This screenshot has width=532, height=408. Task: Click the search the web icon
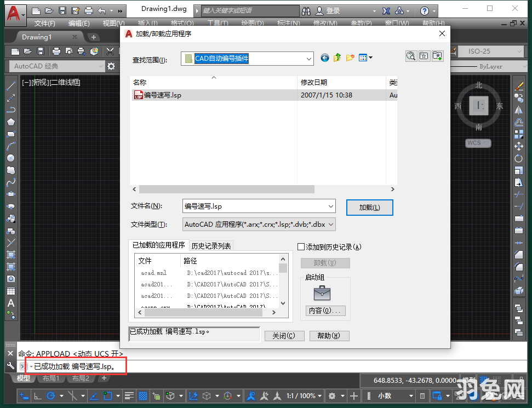click(x=411, y=56)
